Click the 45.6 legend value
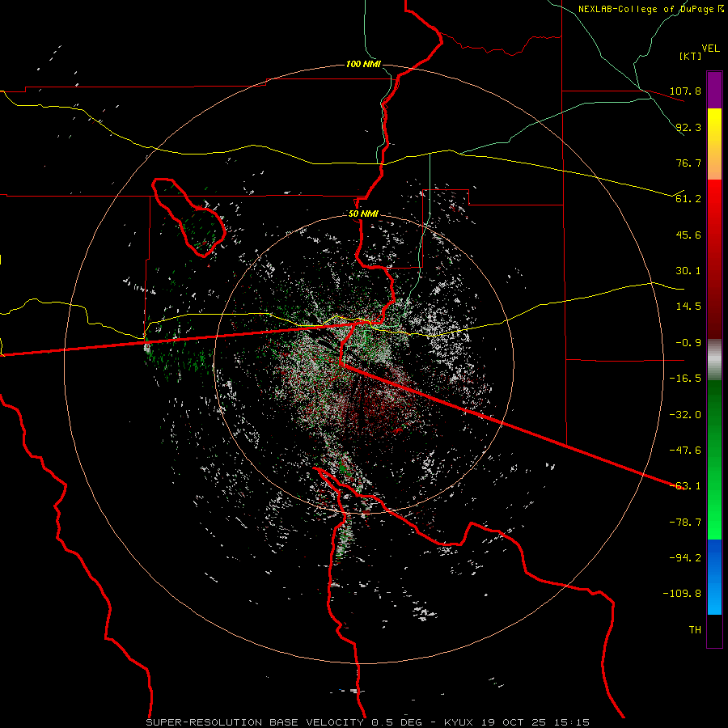 pyautogui.click(x=688, y=235)
